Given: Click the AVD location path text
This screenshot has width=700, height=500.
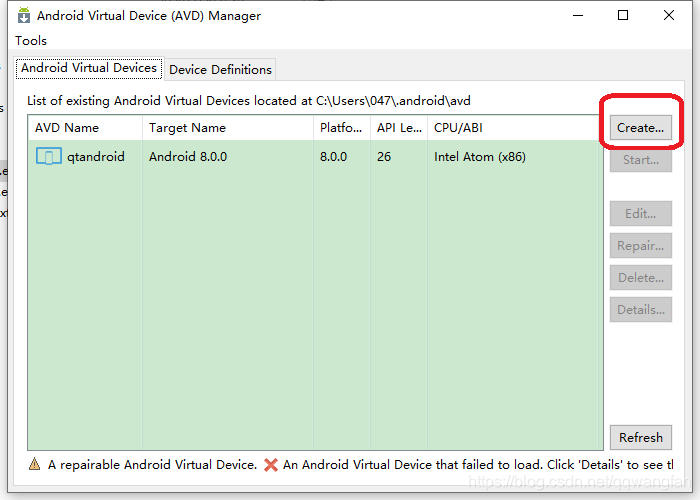Looking at the screenshot, I should (x=393, y=101).
